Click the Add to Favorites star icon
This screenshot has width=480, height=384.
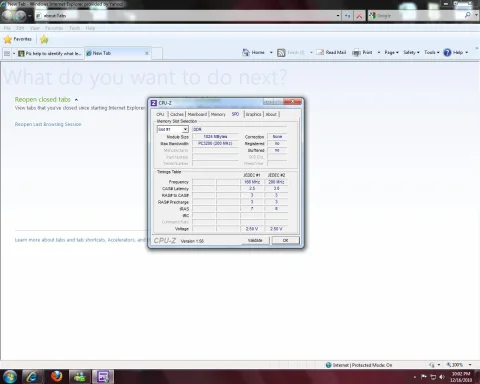point(44,39)
